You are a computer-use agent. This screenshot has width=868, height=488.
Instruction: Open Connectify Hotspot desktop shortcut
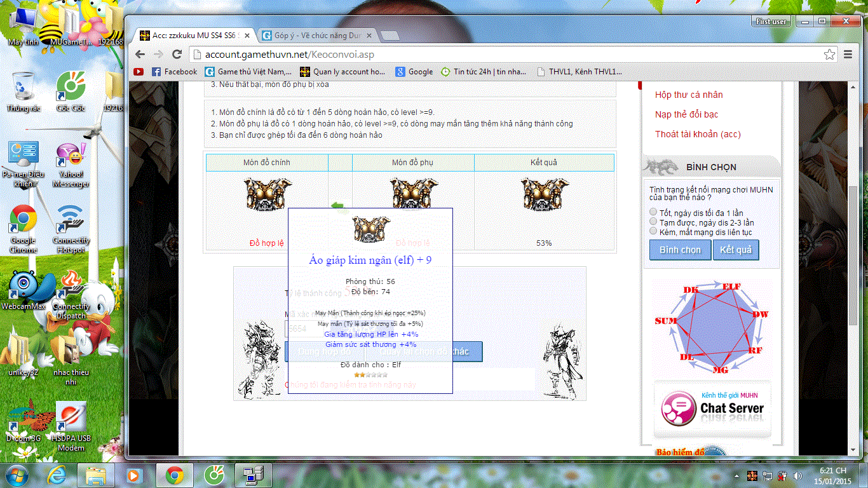[x=71, y=229]
